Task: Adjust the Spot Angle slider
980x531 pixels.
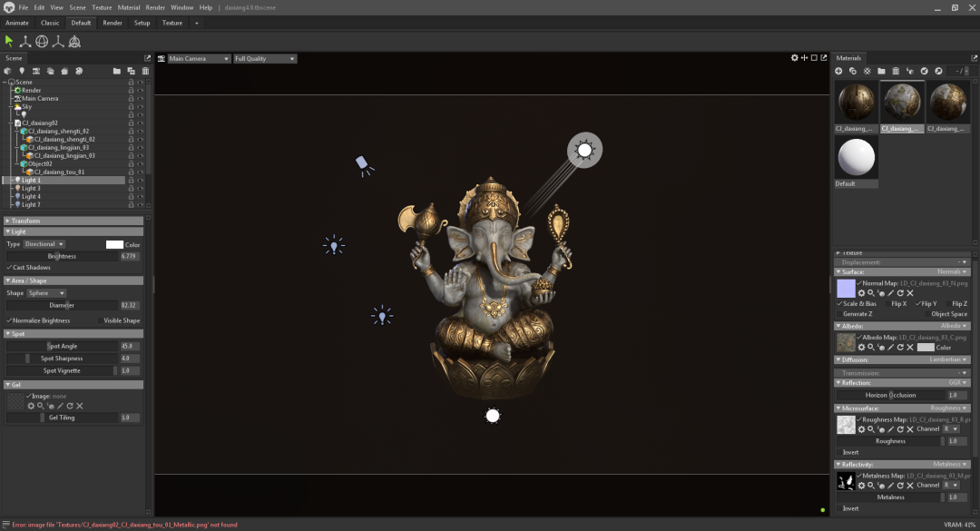Action: tap(62, 346)
